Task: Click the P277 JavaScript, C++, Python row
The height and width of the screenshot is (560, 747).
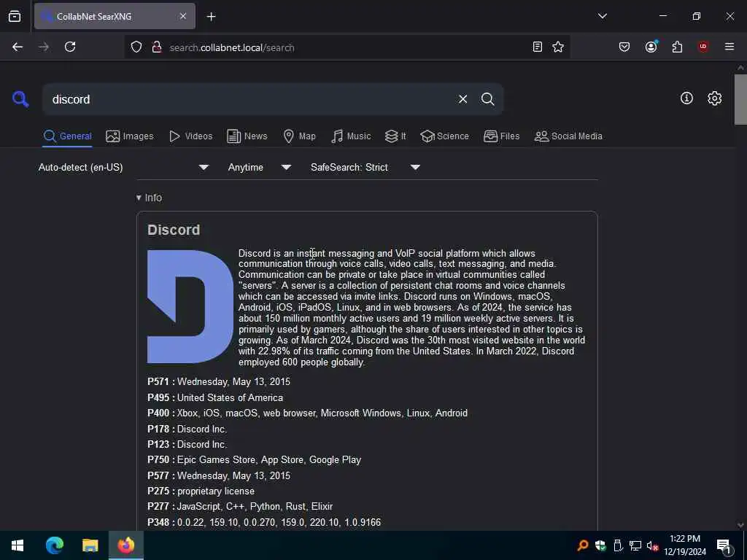Action: point(240,506)
